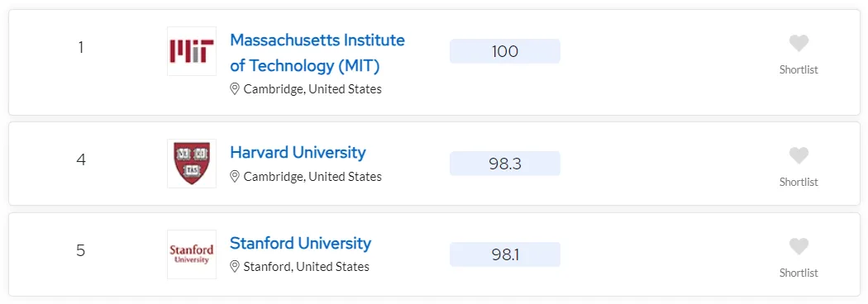Click the heart beside Stanford University
Screen dimensions: 868x304
(799, 246)
